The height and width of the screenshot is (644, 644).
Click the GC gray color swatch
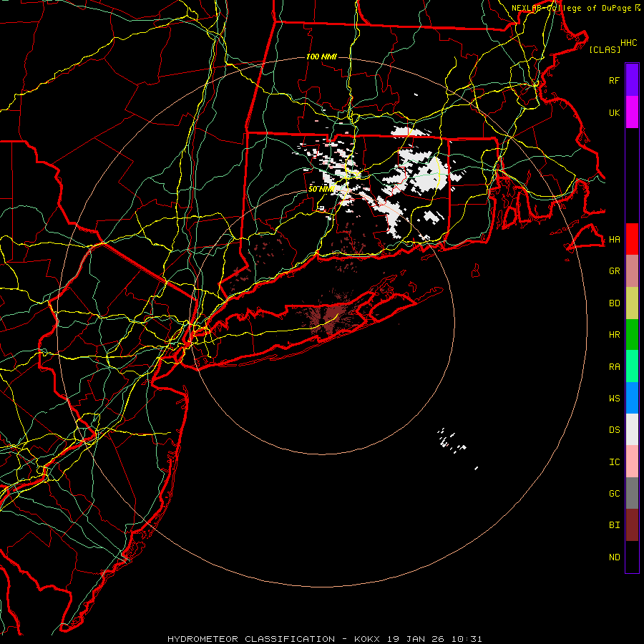point(632,493)
